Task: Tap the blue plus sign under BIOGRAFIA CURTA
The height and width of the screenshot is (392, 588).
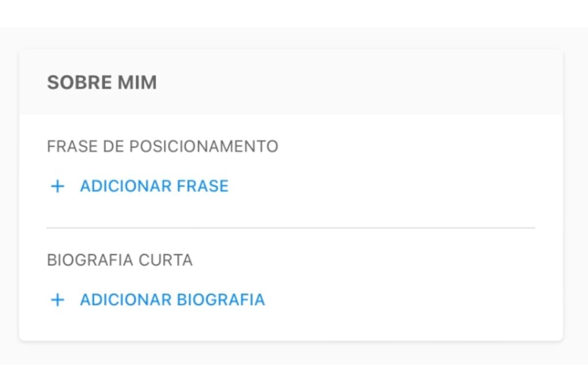Action: pos(58,300)
